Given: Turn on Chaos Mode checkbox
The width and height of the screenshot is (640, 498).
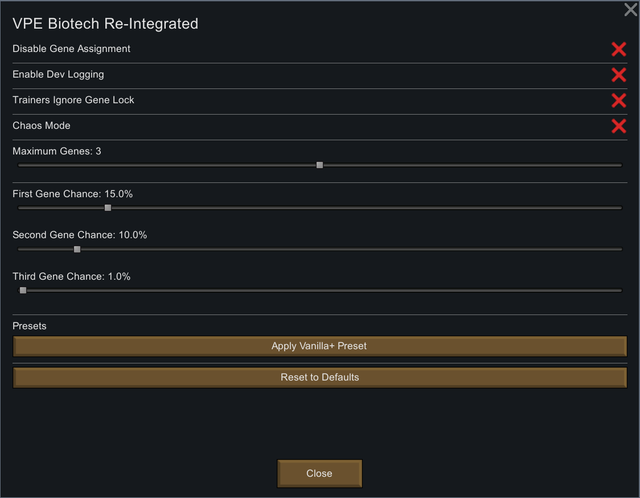Looking at the screenshot, I should tap(619, 126).
